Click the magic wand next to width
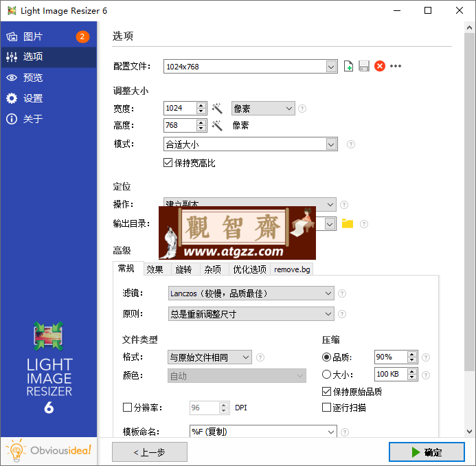476x466 pixels. pos(217,108)
